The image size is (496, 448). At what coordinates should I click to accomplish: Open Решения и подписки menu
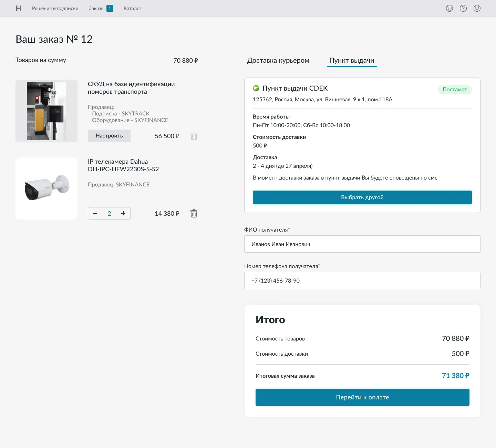click(x=55, y=8)
